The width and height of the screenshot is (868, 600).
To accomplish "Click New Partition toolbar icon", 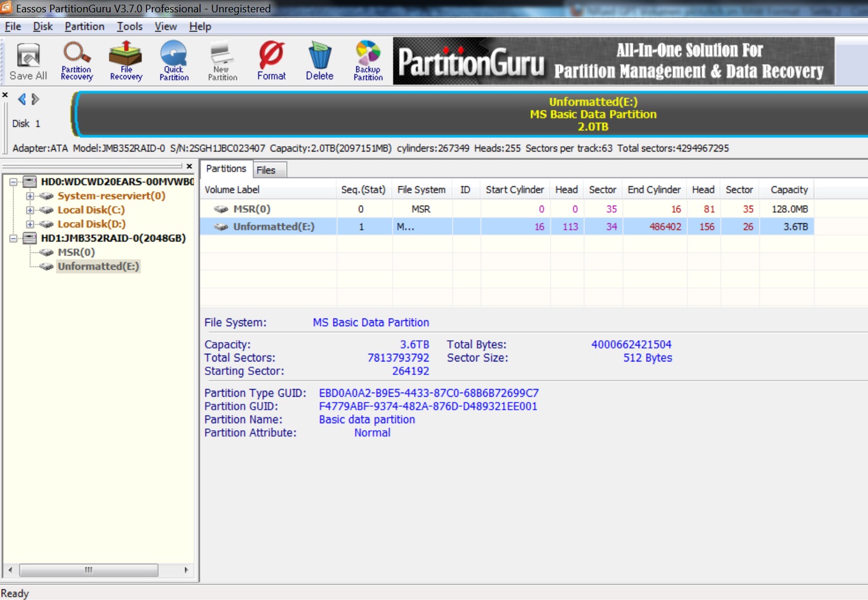I will click(x=222, y=61).
